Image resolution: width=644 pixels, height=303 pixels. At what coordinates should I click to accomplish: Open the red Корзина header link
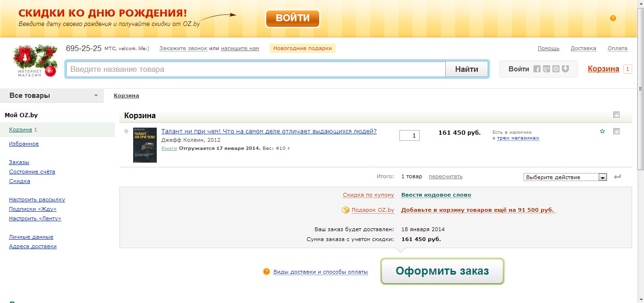[x=603, y=69]
